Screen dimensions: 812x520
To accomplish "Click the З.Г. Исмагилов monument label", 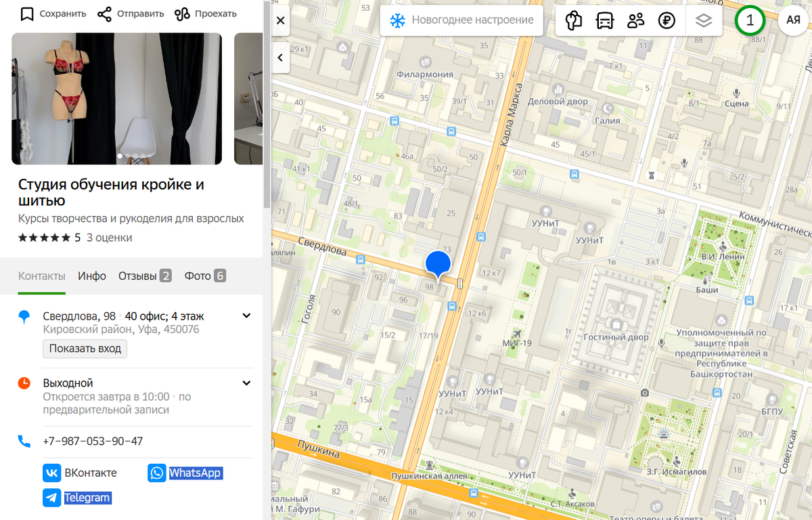I will point(677,471).
